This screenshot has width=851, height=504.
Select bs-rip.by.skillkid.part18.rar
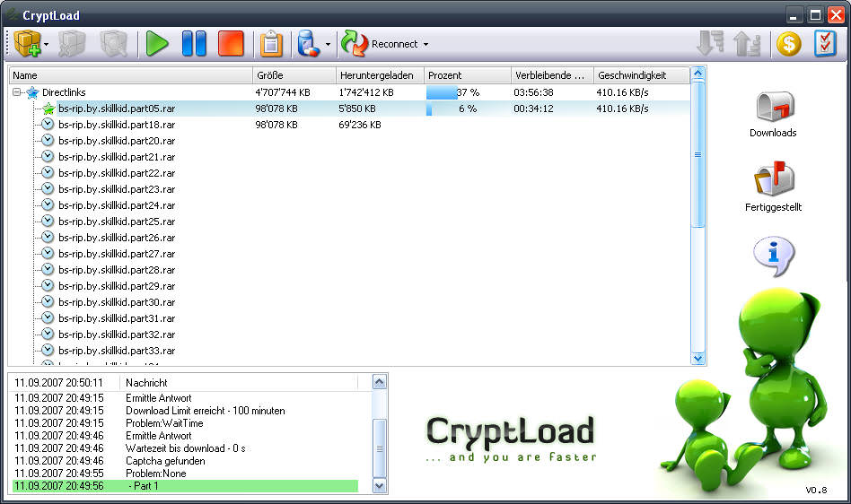(x=117, y=125)
